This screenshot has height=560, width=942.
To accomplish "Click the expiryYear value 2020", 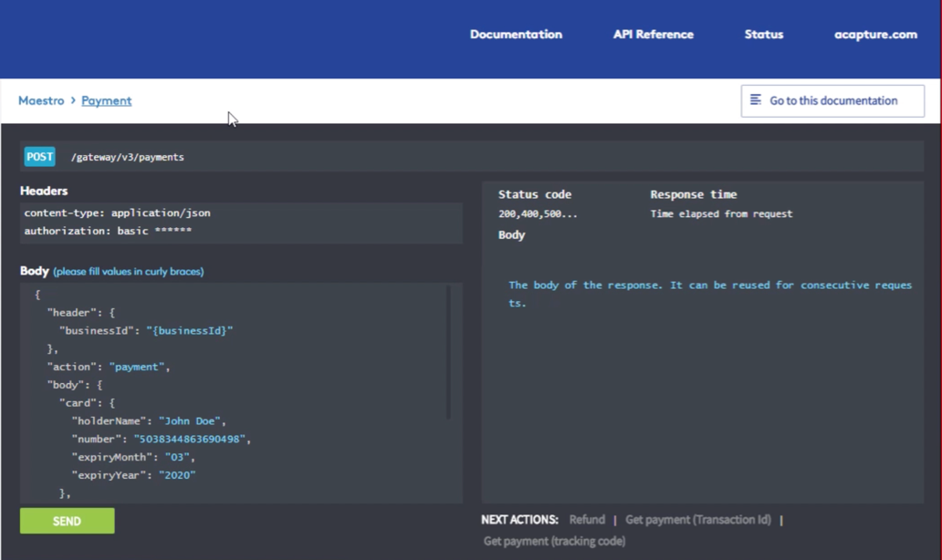I will pos(177,475).
